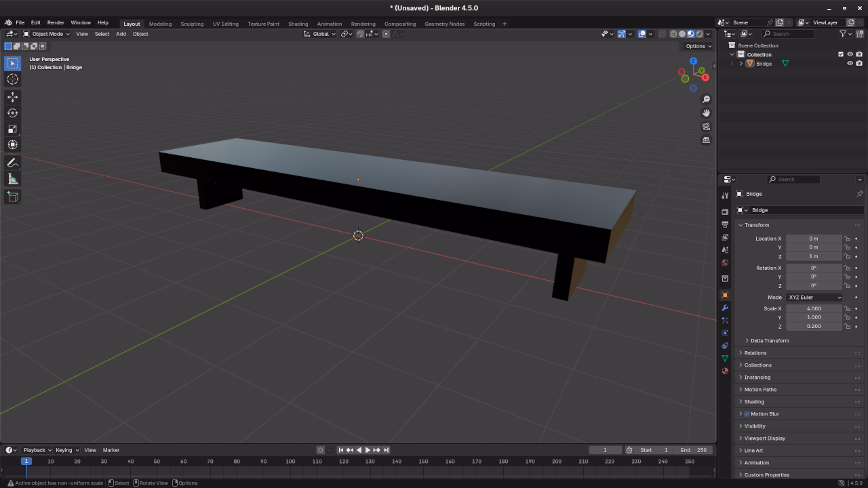Open the View Layer properties tab

[x=725, y=237]
